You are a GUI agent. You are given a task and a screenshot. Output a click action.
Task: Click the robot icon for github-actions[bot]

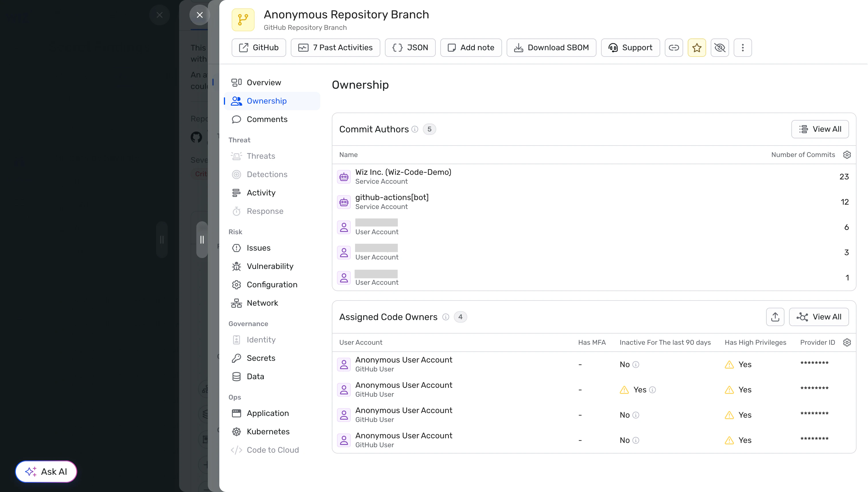[x=344, y=202]
